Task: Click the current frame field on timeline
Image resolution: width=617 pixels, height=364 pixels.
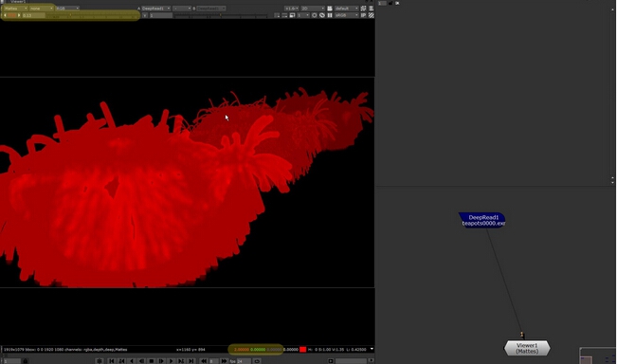Action: coord(11,361)
